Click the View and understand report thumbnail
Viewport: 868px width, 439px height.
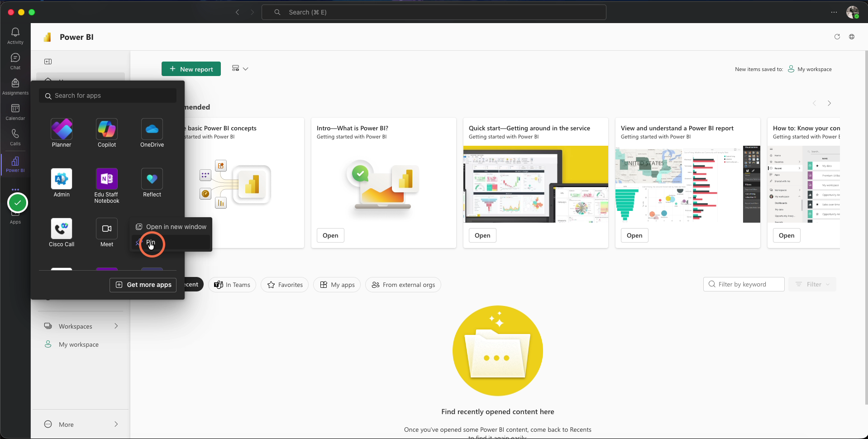tap(688, 184)
